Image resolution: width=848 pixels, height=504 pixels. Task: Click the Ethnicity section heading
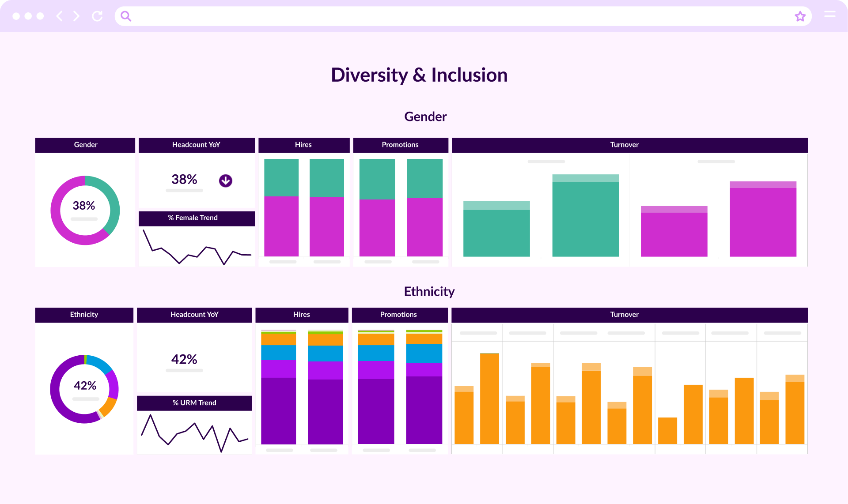pyautogui.click(x=429, y=292)
